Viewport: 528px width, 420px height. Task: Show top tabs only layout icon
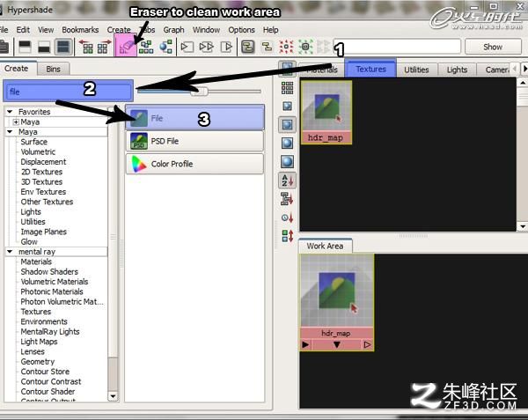26,47
